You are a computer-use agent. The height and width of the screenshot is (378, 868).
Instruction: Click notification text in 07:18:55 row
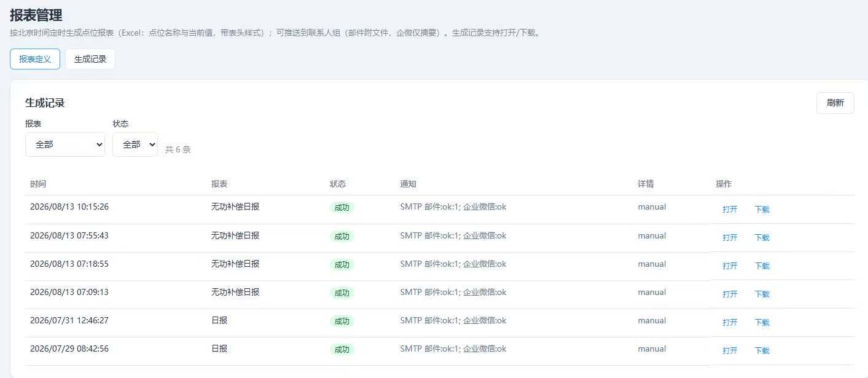pyautogui.click(x=453, y=264)
